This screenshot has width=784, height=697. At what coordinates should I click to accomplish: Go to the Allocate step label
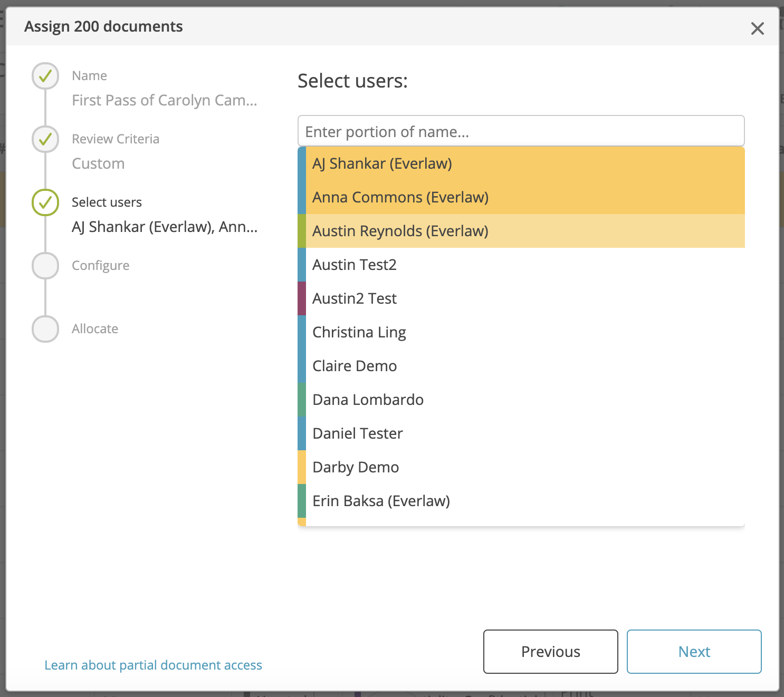[95, 329]
